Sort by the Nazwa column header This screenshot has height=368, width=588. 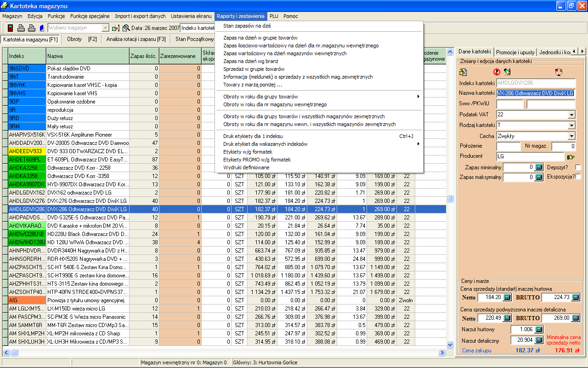tap(88, 56)
